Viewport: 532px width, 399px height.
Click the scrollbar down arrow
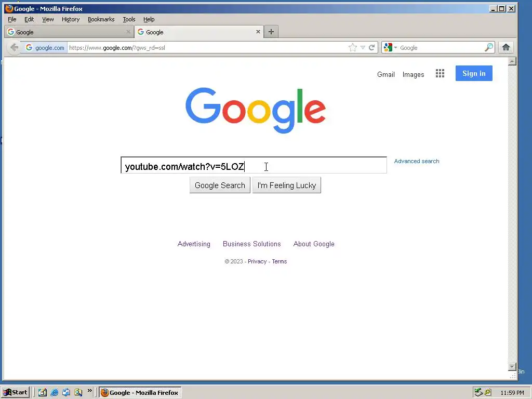point(512,367)
